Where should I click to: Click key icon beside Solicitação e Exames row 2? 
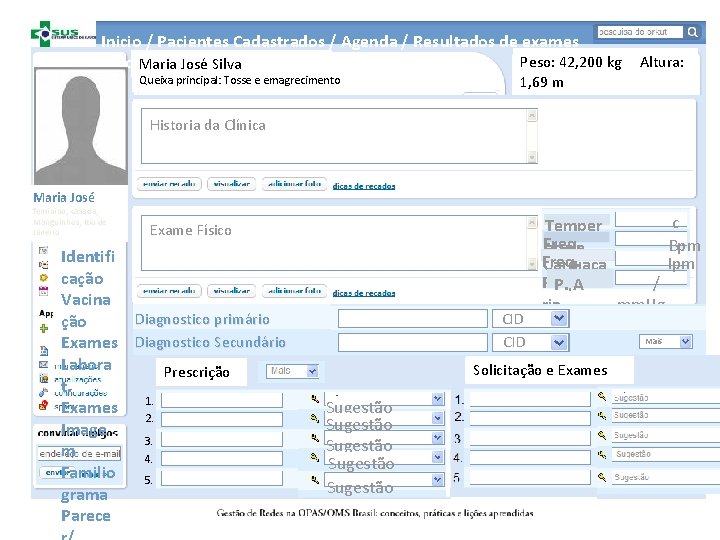point(602,416)
